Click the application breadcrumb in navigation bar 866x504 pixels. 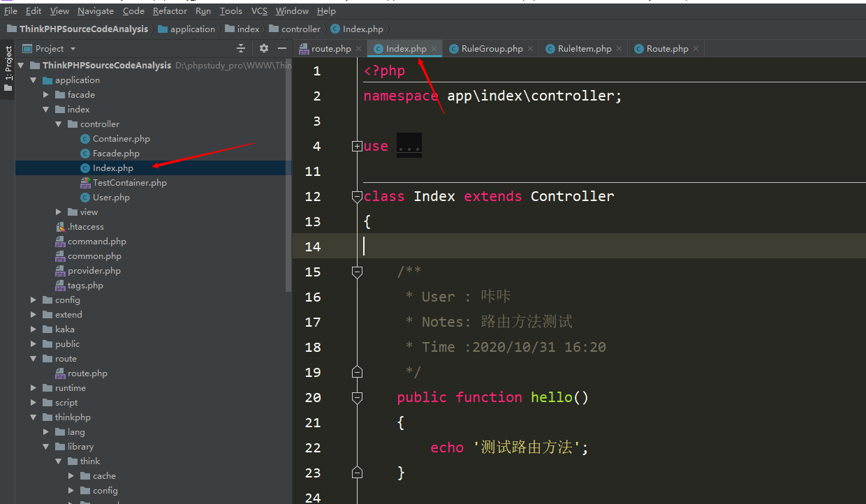coord(192,29)
